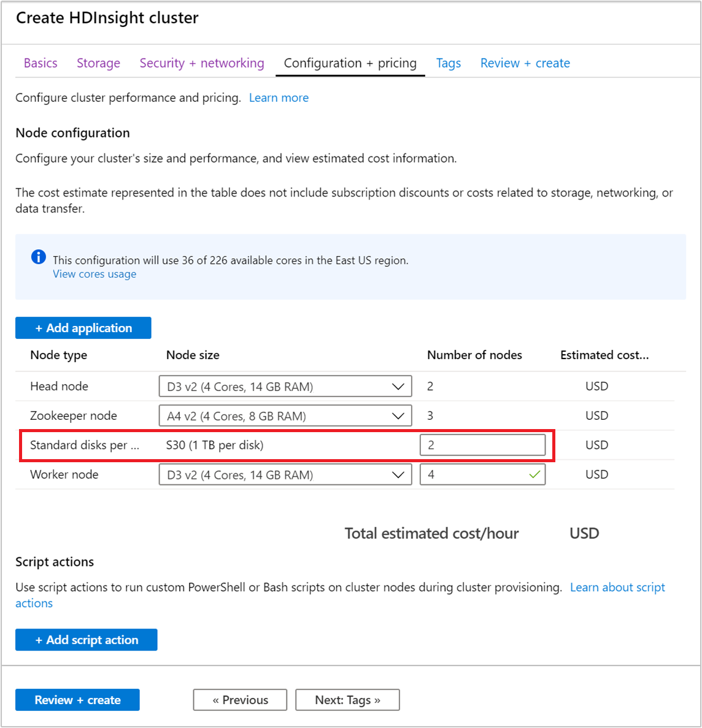The height and width of the screenshot is (728, 702).
Task: Click the blue info icon in the cores banner
Action: tap(39, 257)
